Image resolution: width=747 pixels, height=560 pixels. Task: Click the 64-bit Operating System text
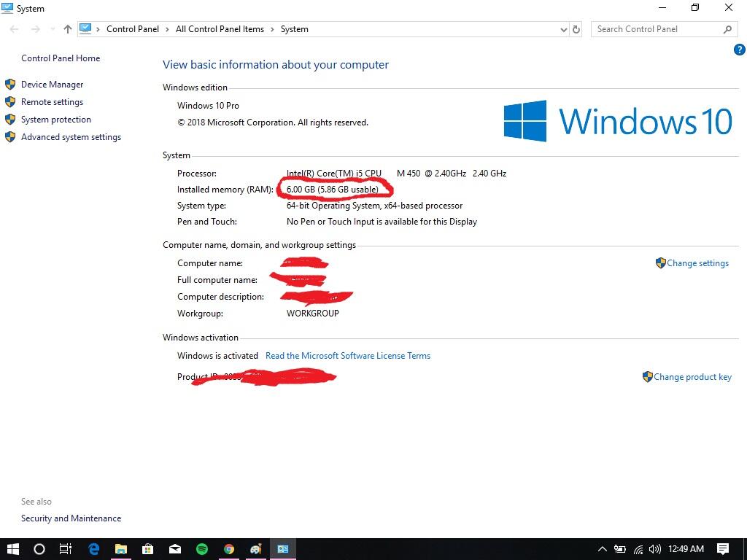click(x=374, y=206)
